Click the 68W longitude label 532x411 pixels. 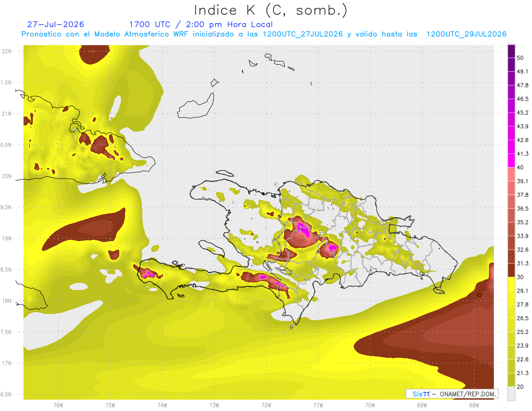[474, 405]
